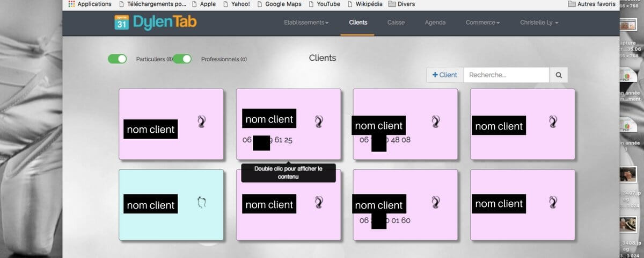Click the ear icon on the bottom-right client card

pos(553,202)
